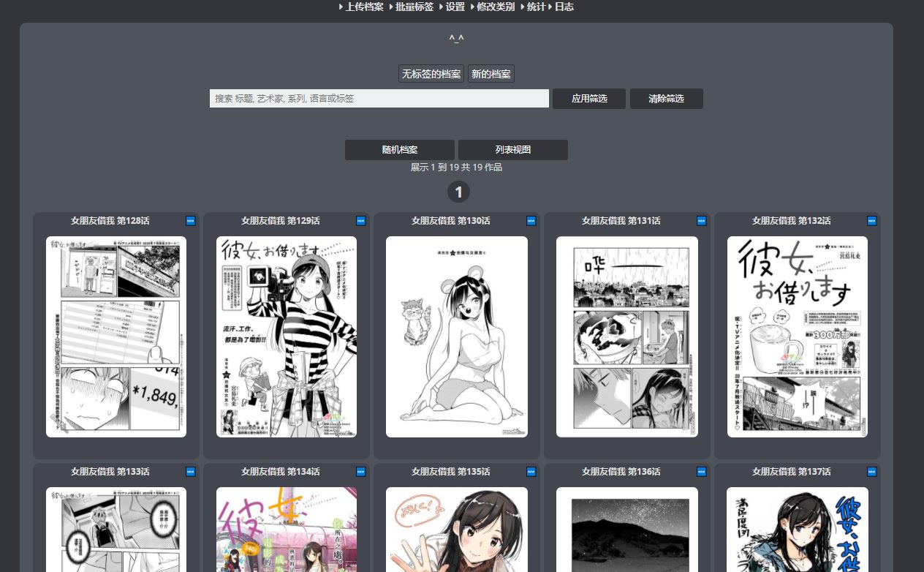The image size is (924, 572).
Task: Click NEW badge on 女朋友借我 第136话
Action: [702, 472]
